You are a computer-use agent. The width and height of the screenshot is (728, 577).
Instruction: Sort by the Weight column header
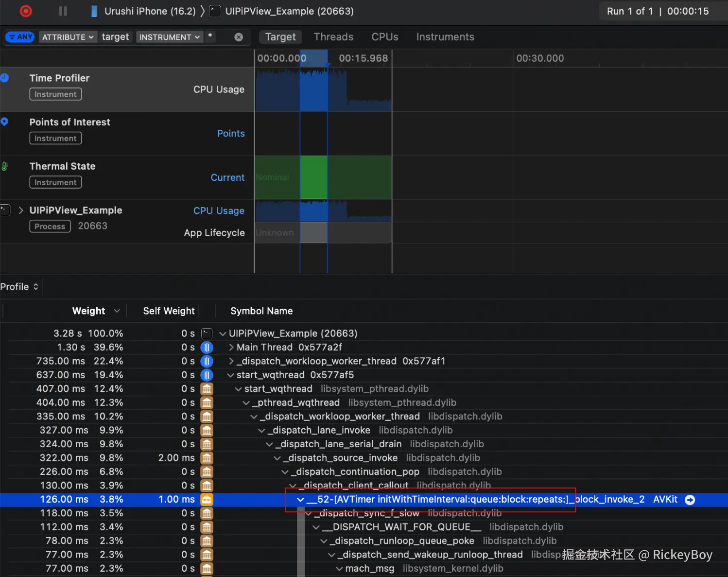(88, 311)
